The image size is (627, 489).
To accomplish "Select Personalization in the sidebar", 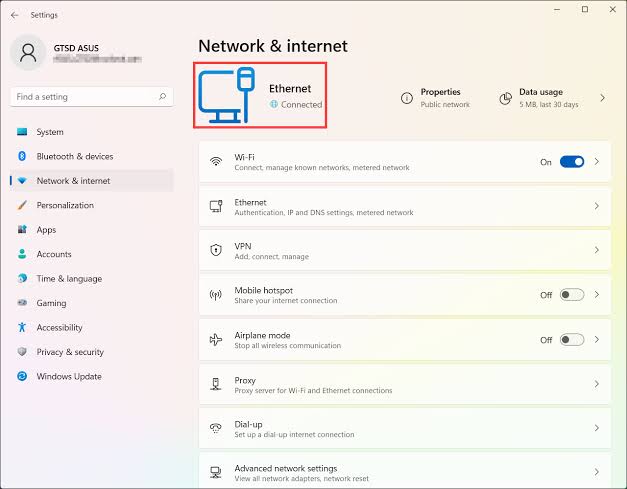I will (65, 205).
